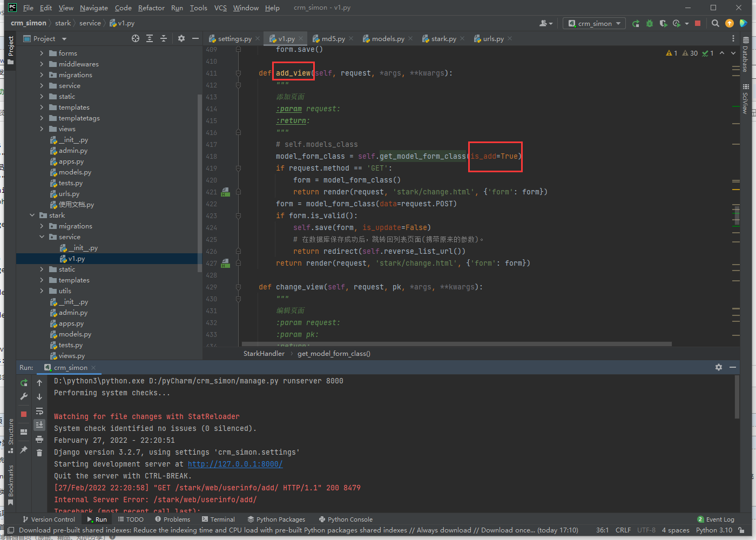Switch to models.py editor tab
Screen dimensions: 756x540
[388, 38]
